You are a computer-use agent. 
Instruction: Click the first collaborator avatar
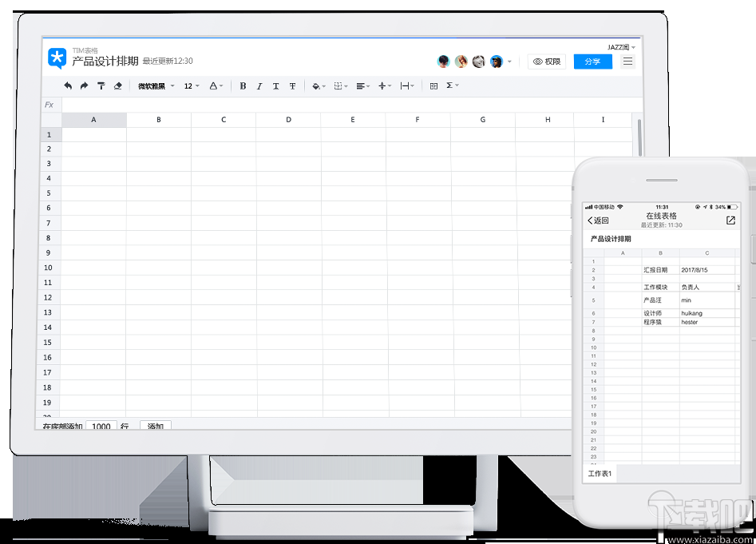(x=443, y=62)
